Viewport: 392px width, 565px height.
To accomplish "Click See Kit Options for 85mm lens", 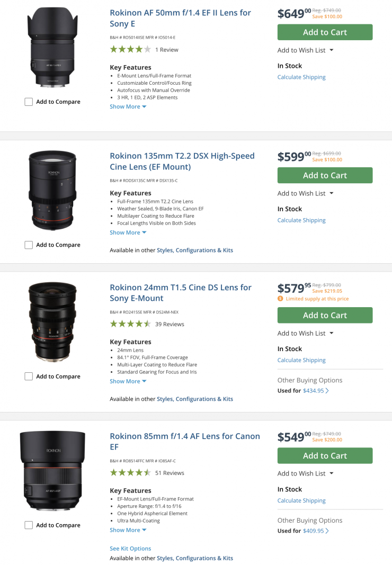I will [x=130, y=549].
